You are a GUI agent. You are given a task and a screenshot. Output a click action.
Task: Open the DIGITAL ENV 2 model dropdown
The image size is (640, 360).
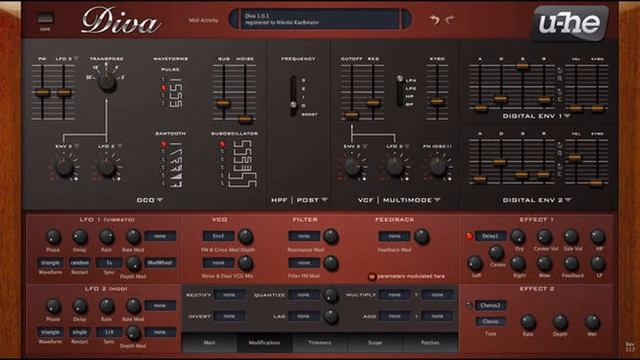(x=536, y=200)
